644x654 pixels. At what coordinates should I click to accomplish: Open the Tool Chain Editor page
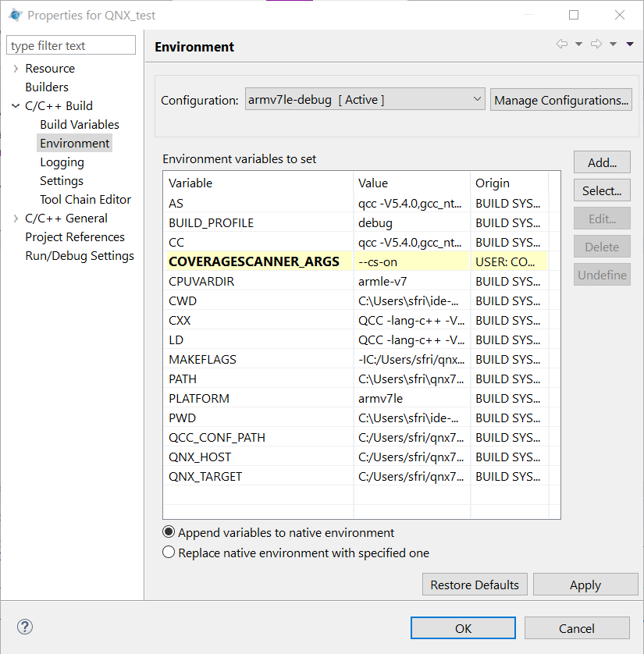coord(86,199)
